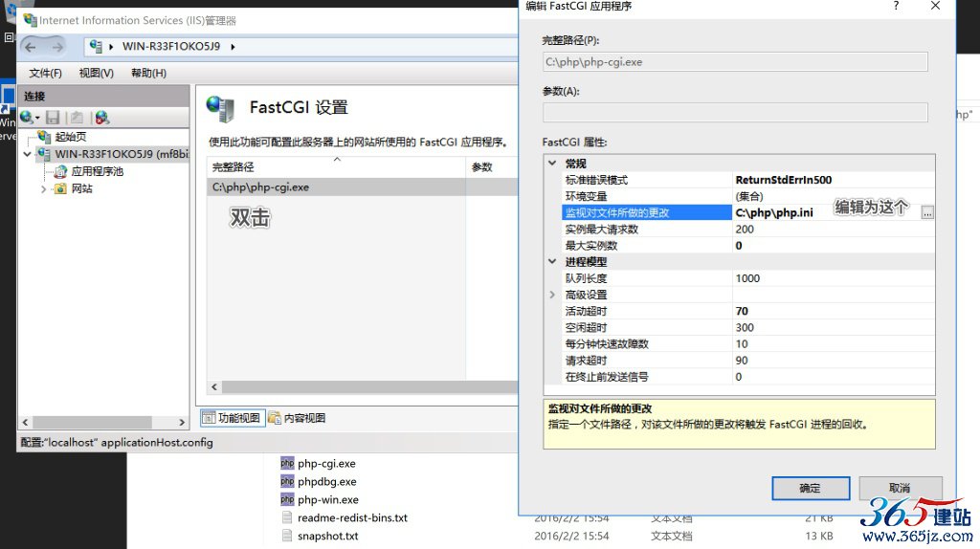
Task: Switch to the 功能视图 tab
Action: click(232, 418)
